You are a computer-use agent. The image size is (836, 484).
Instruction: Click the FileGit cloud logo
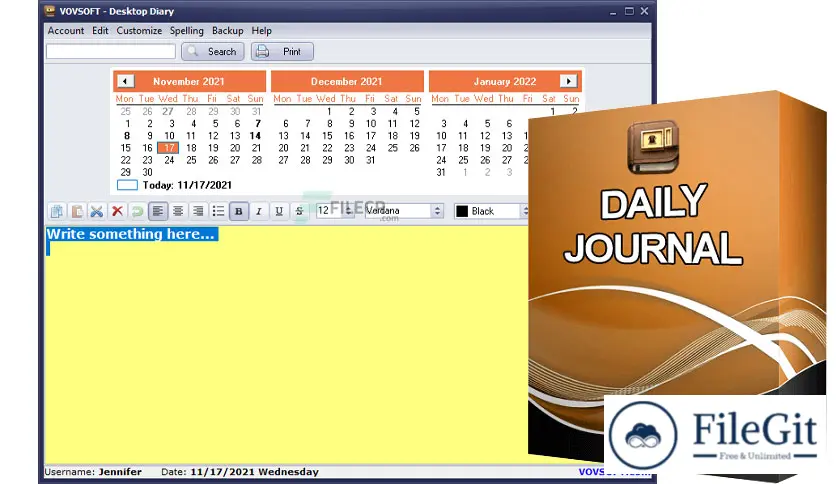644,434
